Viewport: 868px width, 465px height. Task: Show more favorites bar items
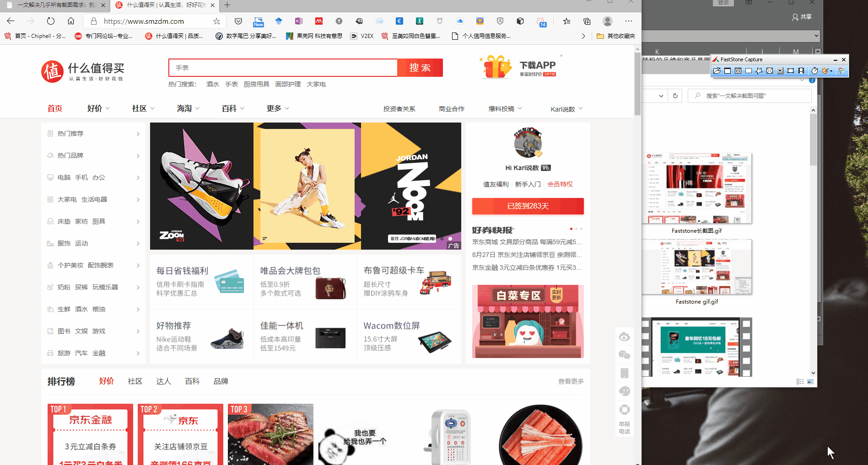point(583,36)
